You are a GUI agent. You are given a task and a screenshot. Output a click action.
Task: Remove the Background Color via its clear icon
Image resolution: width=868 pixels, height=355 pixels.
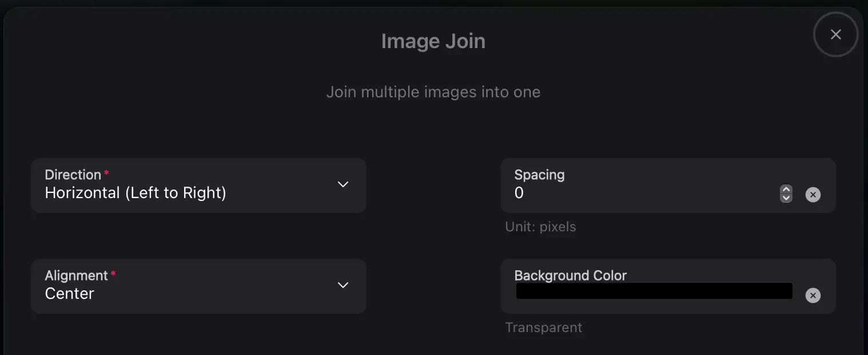(813, 295)
